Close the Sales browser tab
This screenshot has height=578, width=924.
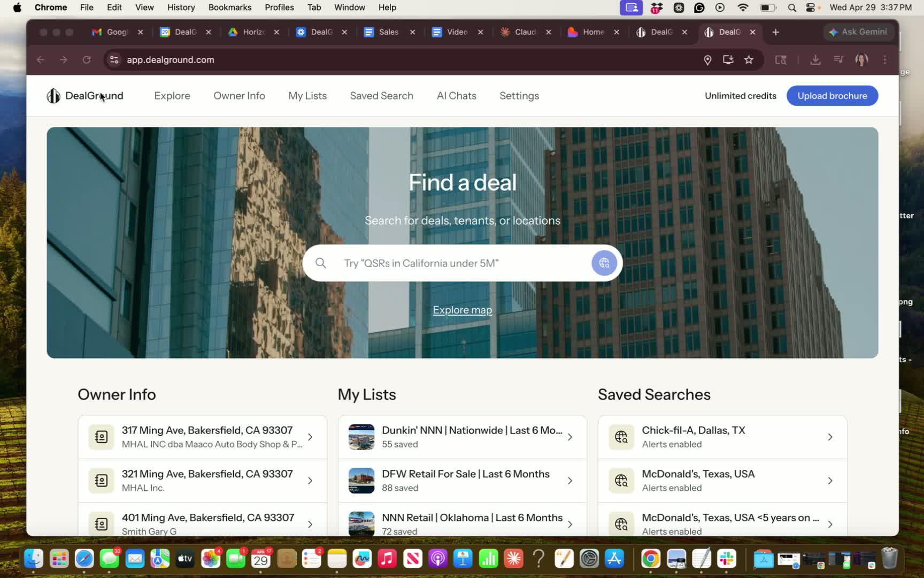click(x=412, y=32)
